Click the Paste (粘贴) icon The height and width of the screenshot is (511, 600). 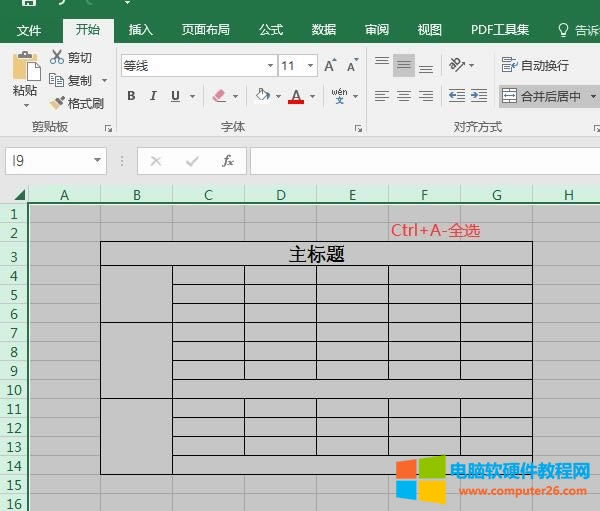pyautogui.click(x=25, y=68)
